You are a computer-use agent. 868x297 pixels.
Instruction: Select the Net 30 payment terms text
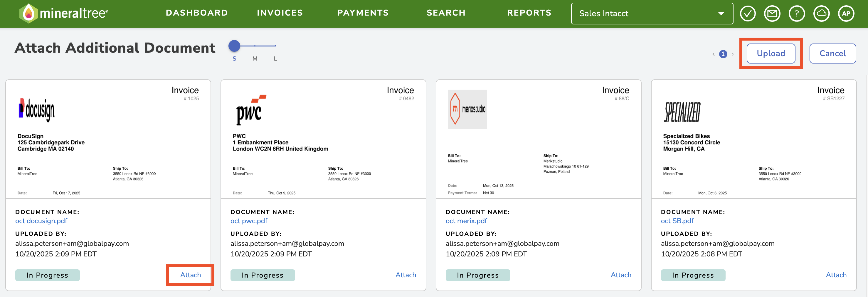pyautogui.click(x=488, y=193)
